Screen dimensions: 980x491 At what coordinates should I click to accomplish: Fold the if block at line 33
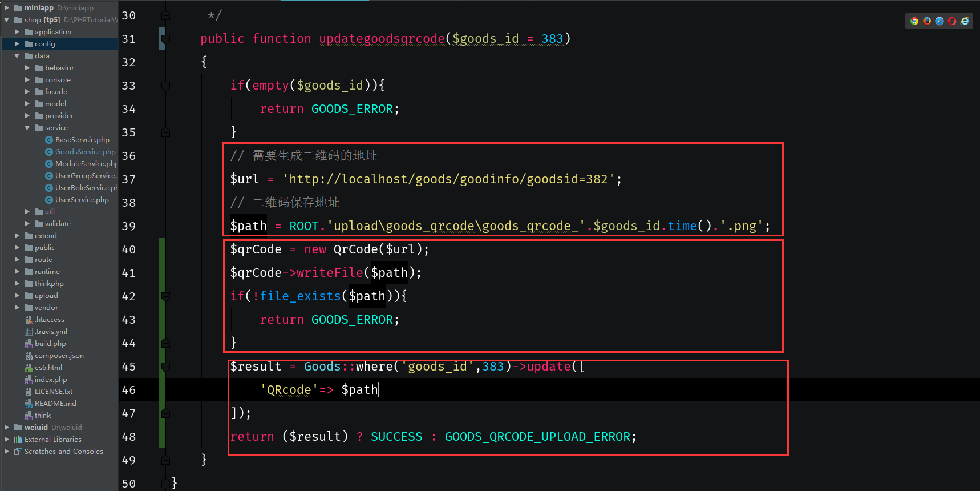point(165,86)
